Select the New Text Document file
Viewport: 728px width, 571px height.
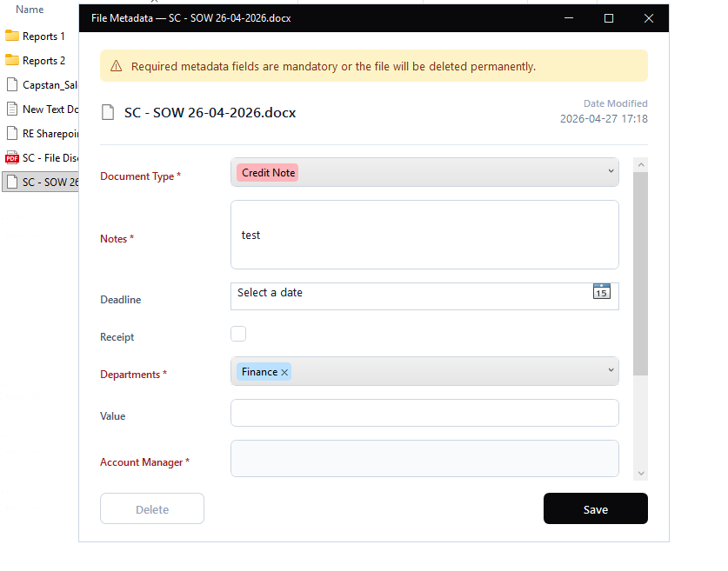click(x=50, y=110)
